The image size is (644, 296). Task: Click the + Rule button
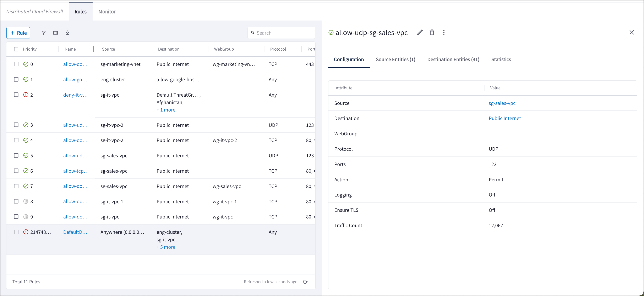[x=18, y=33]
